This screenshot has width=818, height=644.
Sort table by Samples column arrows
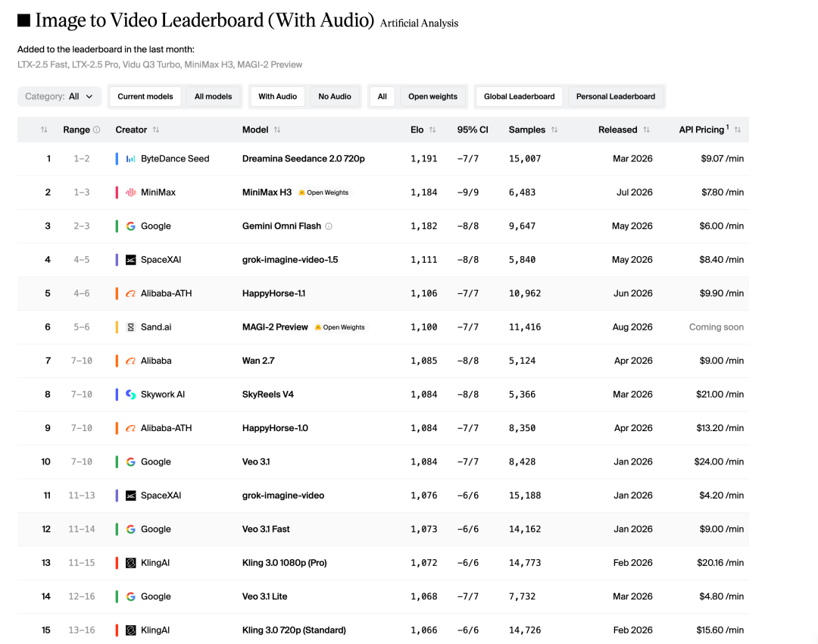pyautogui.click(x=554, y=130)
